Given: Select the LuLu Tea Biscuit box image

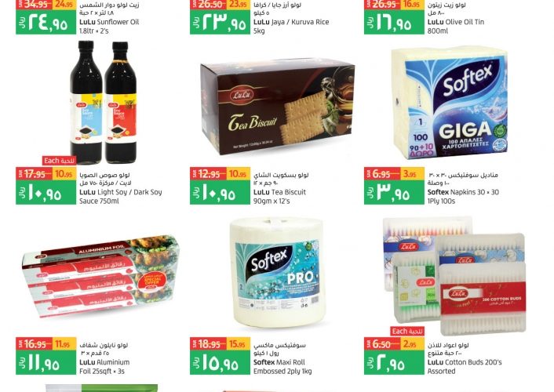Looking at the screenshot, I should point(277,107).
